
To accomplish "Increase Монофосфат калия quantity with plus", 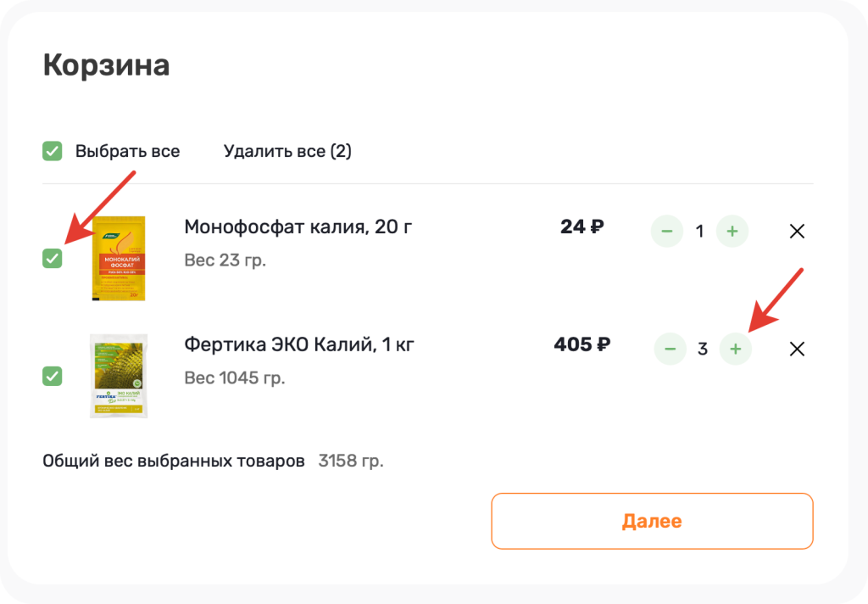I will [x=732, y=231].
